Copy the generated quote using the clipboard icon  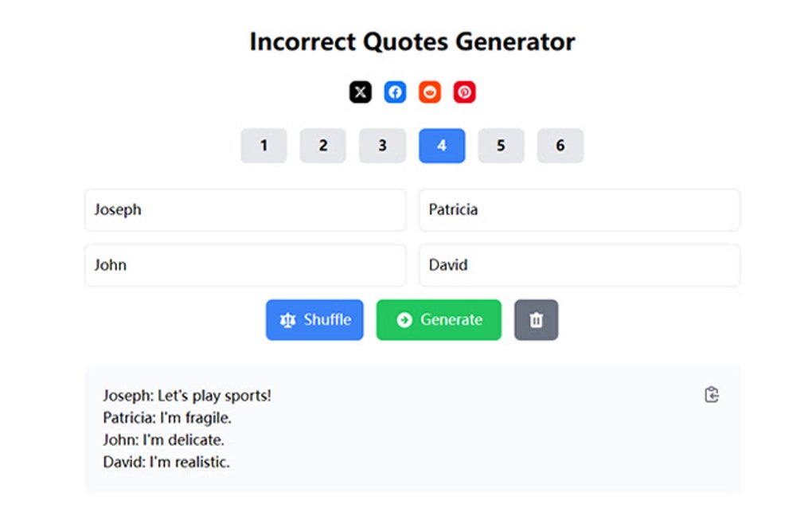point(711,394)
